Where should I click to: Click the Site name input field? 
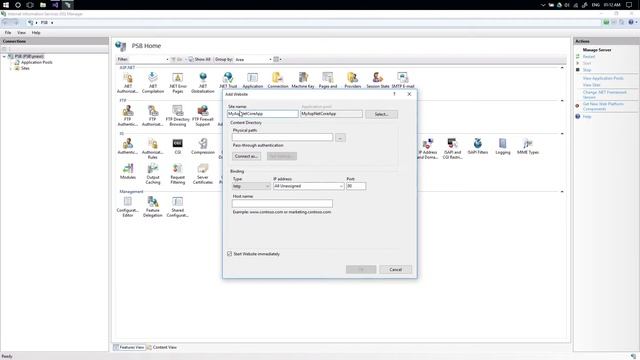[x=263, y=114]
